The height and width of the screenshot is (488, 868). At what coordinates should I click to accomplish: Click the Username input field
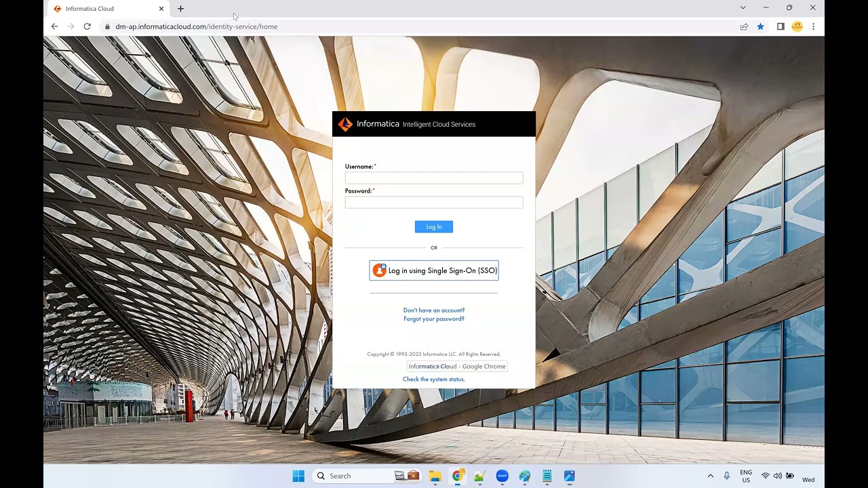[x=434, y=178]
